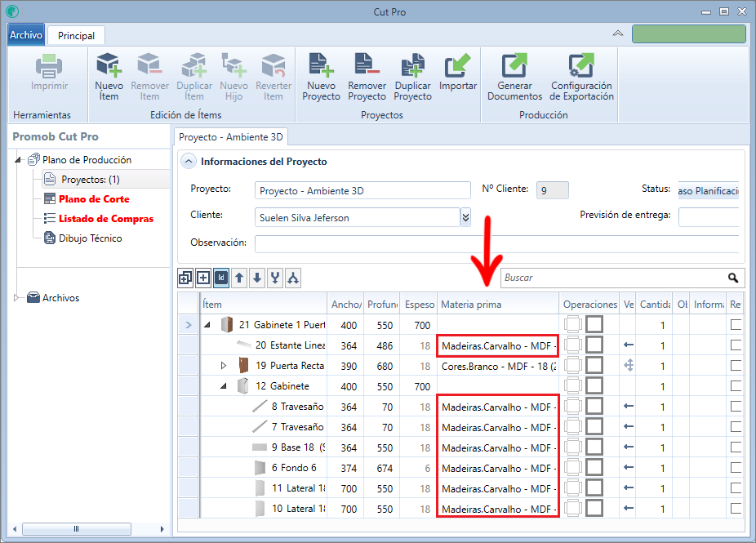Collapse Informaciones del Proyecto section
Image resolution: width=756 pixels, height=543 pixels.
tap(189, 161)
